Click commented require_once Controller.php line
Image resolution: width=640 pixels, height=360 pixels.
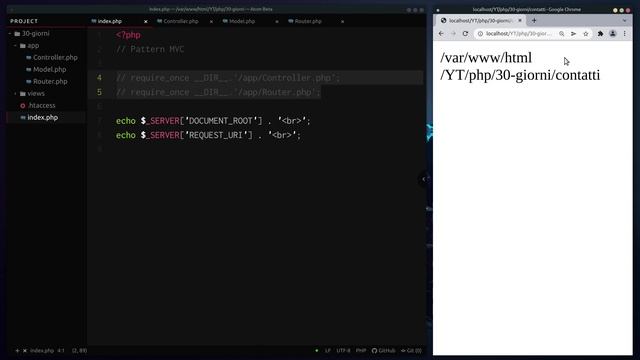(228, 78)
